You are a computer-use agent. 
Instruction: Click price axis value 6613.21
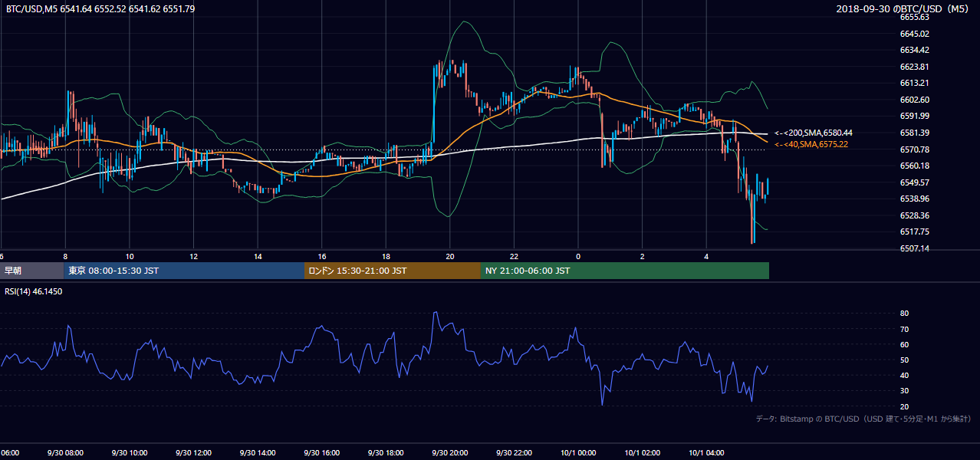click(x=915, y=83)
